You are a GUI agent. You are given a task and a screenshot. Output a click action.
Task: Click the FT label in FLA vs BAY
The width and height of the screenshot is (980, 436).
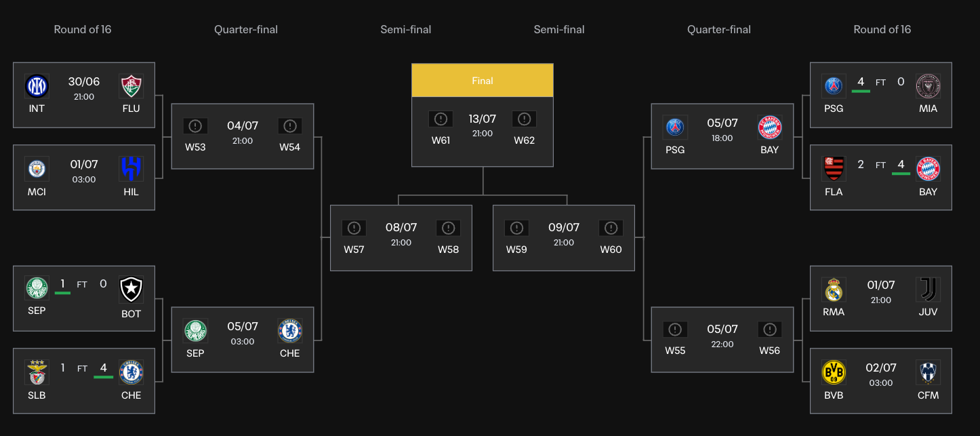tap(881, 165)
